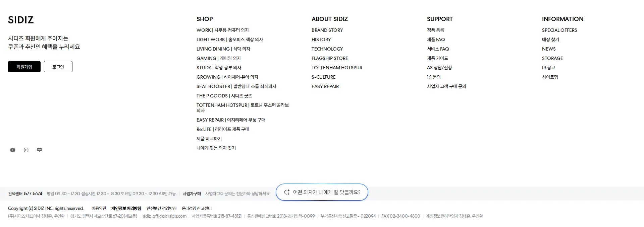
Task: Open TECHNOLOGY link
Action: click(327, 49)
